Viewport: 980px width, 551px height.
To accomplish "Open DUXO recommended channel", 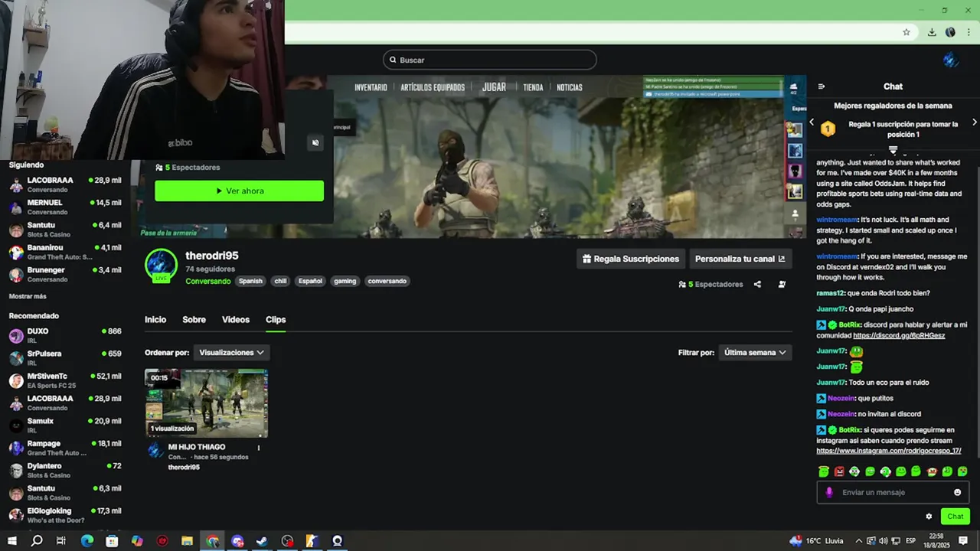I will click(x=65, y=335).
